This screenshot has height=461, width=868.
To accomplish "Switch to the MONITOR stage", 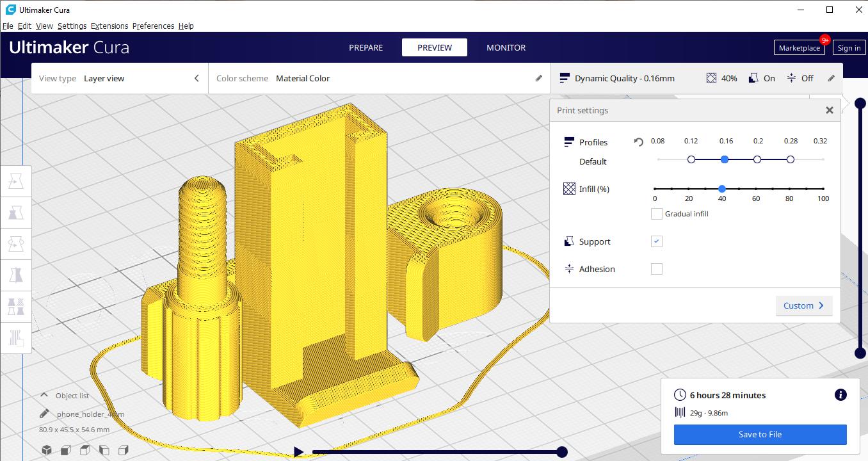I will 506,47.
